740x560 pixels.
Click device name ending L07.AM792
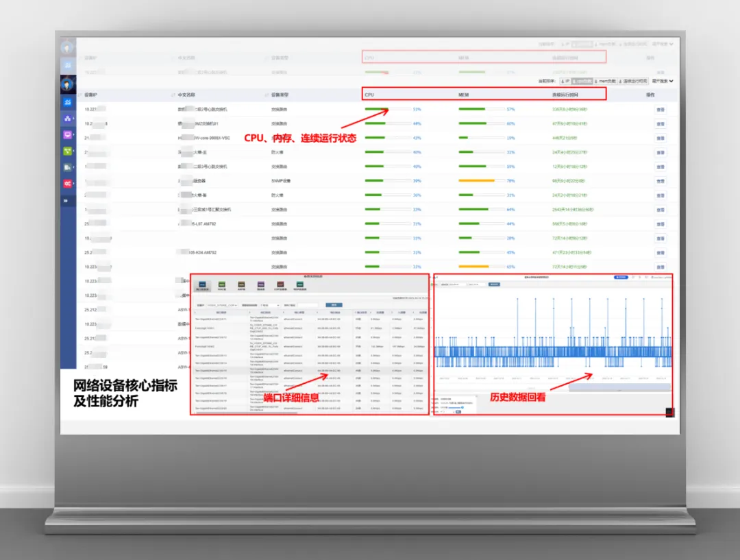point(197,224)
